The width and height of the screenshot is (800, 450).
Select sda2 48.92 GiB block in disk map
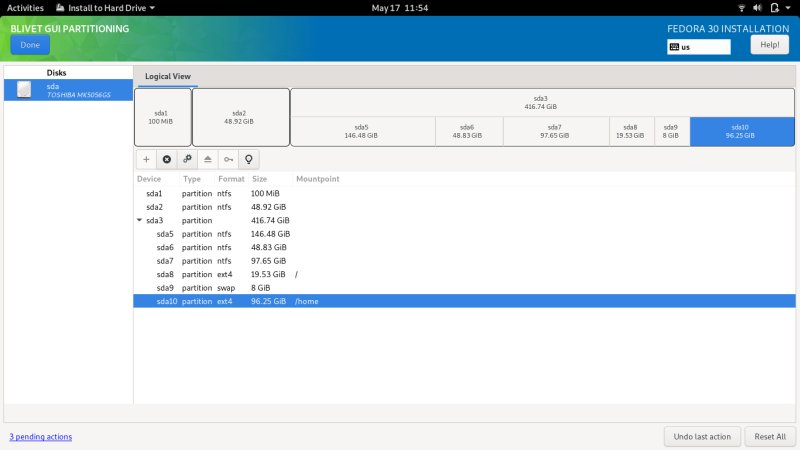pos(241,117)
